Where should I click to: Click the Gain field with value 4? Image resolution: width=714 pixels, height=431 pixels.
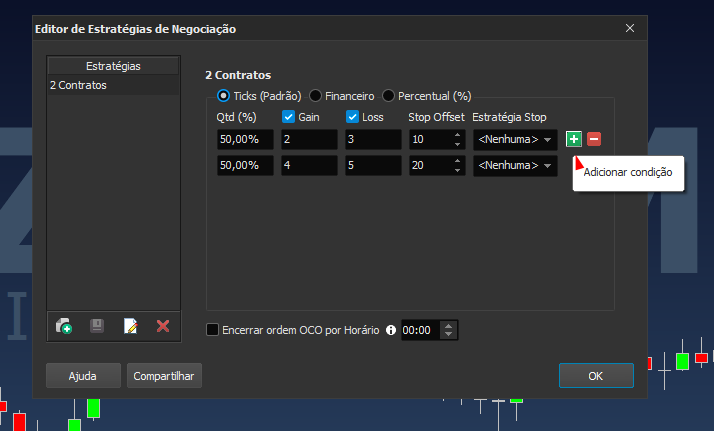click(x=309, y=165)
